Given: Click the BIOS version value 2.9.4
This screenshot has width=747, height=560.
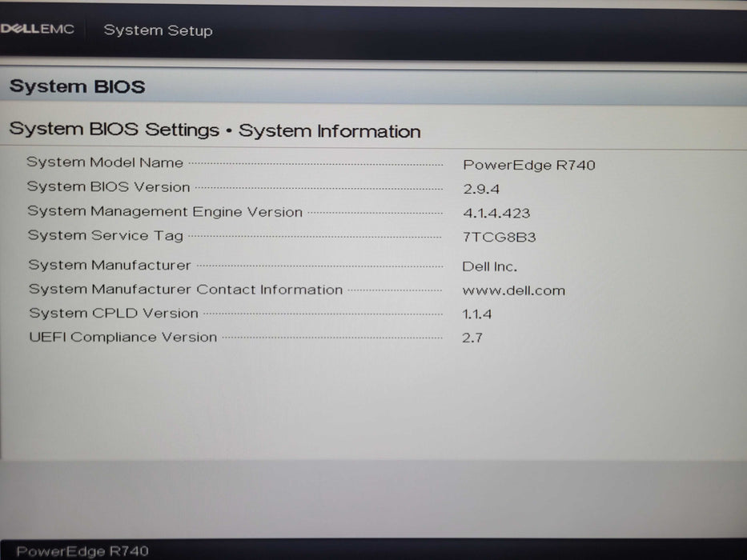Looking at the screenshot, I should point(481,189).
